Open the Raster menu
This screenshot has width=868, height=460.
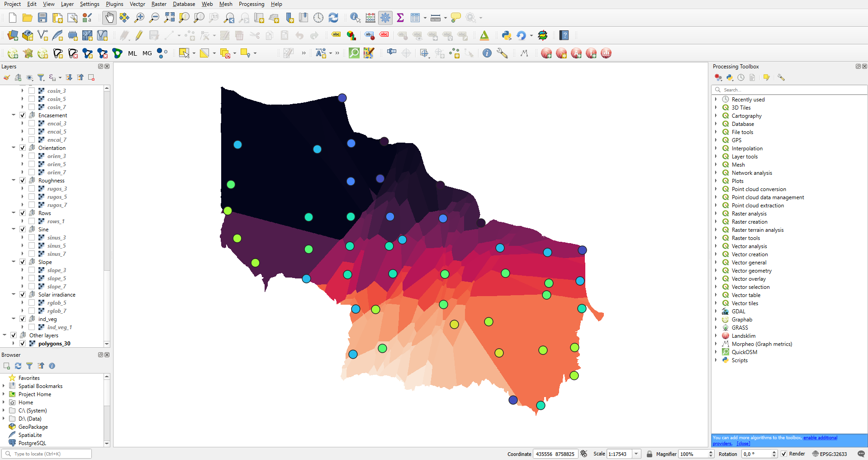159,4
